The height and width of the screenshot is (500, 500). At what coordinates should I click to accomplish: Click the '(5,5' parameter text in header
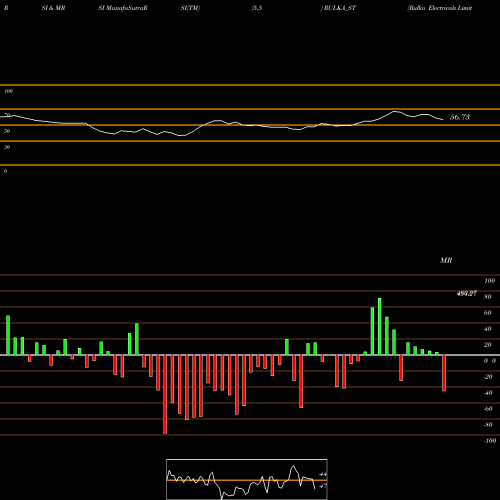pos(257,8)
